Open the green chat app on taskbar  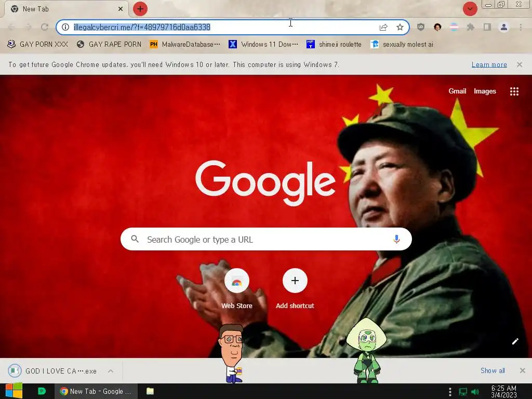[42, 391]
